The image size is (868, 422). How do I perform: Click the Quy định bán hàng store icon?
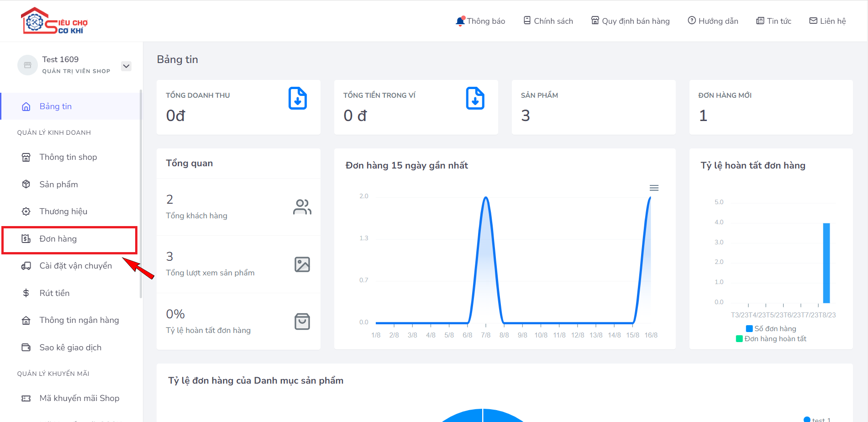pyautogui.click(x=595, y=21)
